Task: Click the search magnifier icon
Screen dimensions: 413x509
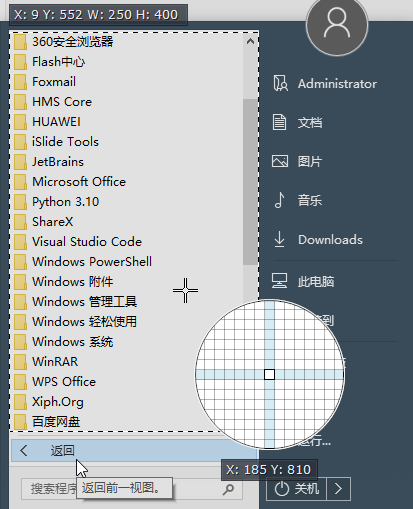Action: pyautogui.click(x=228, y=489)
